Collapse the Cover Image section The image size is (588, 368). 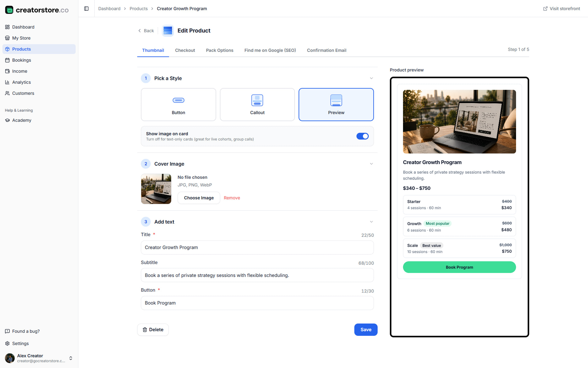371,164
